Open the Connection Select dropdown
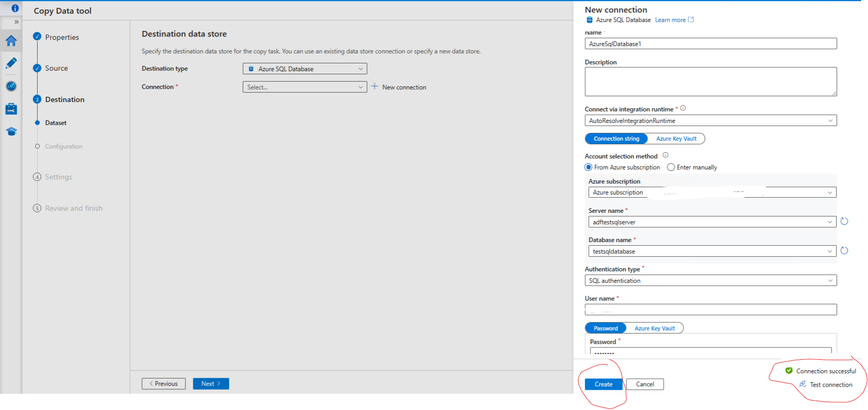Viewport: 868px width, 410px height. pos(305,87)
